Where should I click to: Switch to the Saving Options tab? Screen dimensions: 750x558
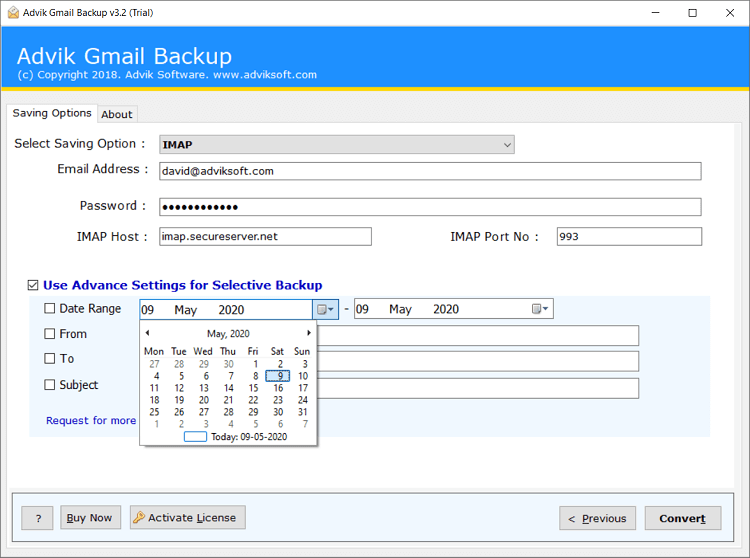click(52, 113)
